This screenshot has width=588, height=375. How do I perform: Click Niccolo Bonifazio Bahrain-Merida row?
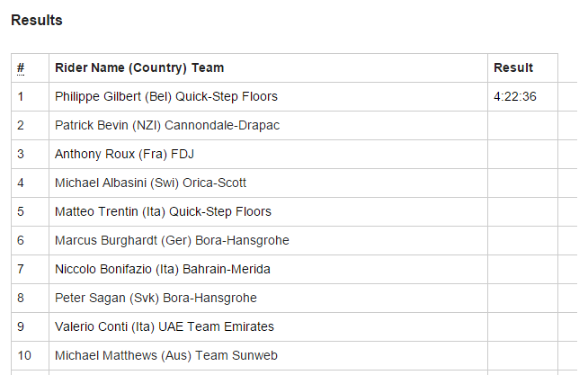pyautogui.click(x=163, y=269)
